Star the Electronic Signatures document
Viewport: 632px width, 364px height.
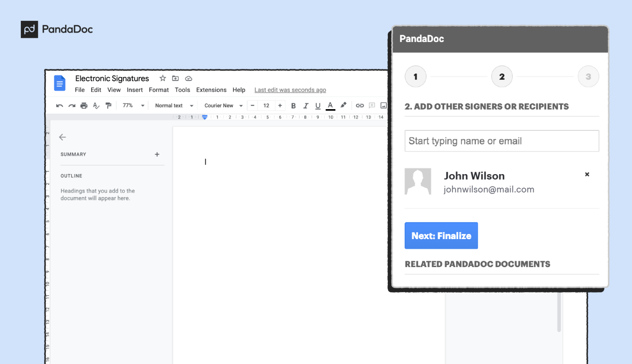[x=163, y=78]
